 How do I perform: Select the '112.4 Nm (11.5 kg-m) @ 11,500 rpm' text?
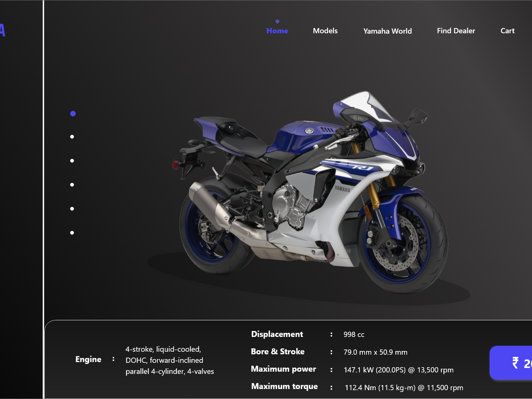pyautogui.click(x=404, y=388)
